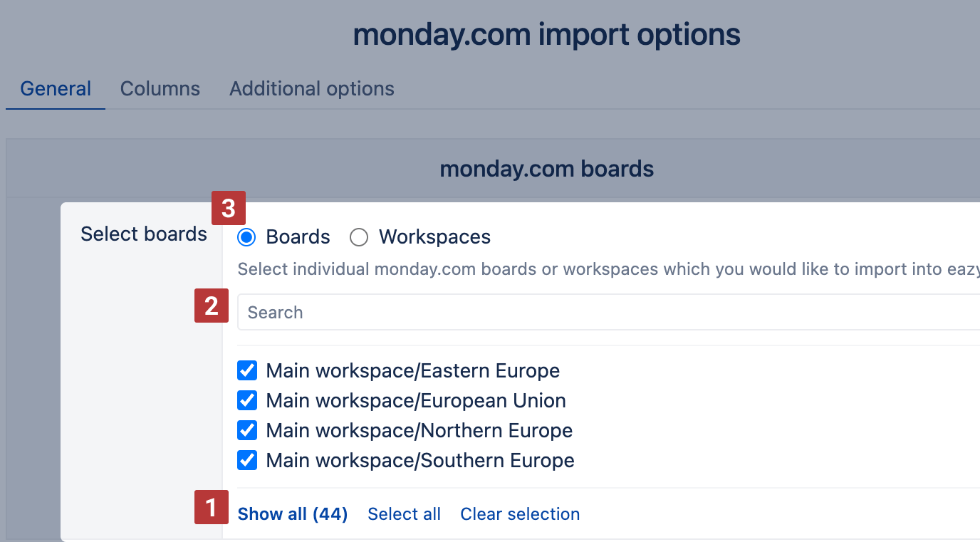Untick Main workspace/Southern Europe checkbox
This screenshot has height=542, width=980.
[247, 461]
